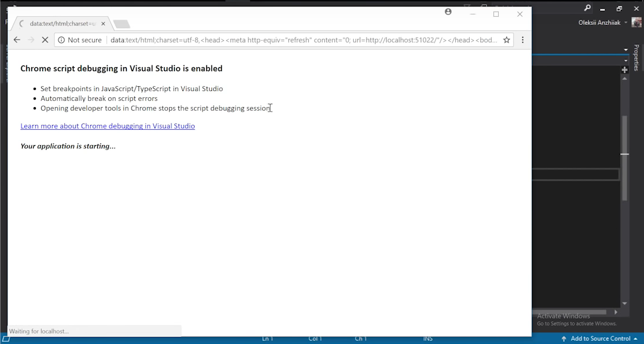Close the data:text/html tab
The height and width of the screenshot is (344, 644).
[103, 24]
